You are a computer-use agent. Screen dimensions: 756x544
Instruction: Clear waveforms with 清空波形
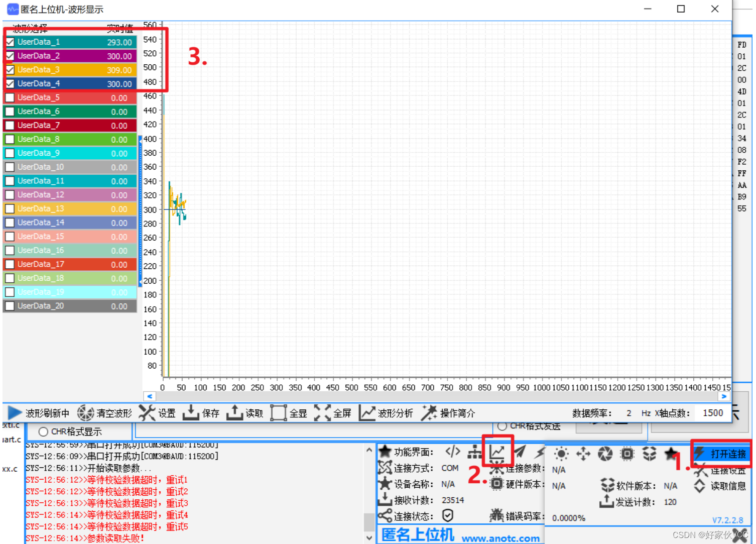click(x=105, y=413)
